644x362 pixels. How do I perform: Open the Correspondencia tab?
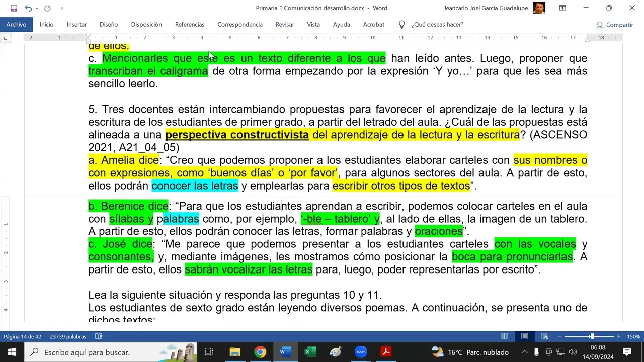[x=240, y=24]
